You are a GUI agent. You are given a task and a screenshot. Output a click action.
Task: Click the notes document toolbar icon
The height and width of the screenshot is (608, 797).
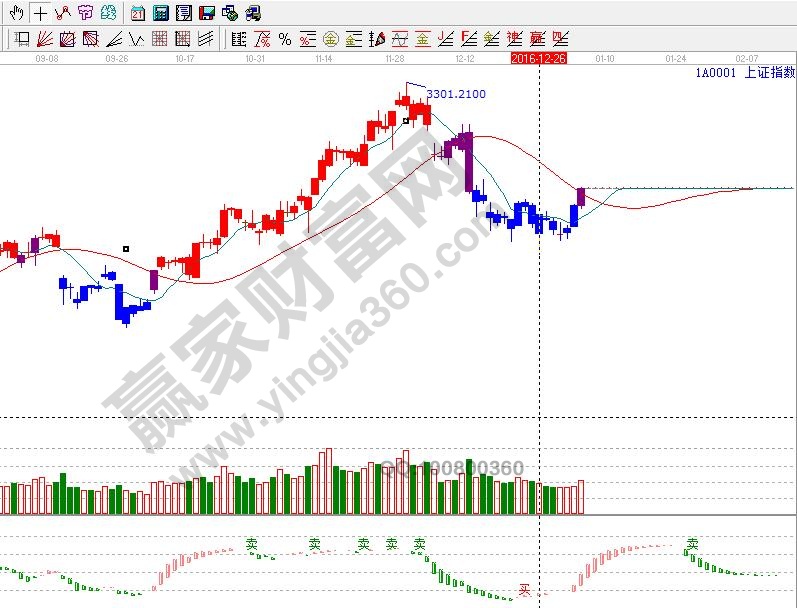click(x=183, y=13)
